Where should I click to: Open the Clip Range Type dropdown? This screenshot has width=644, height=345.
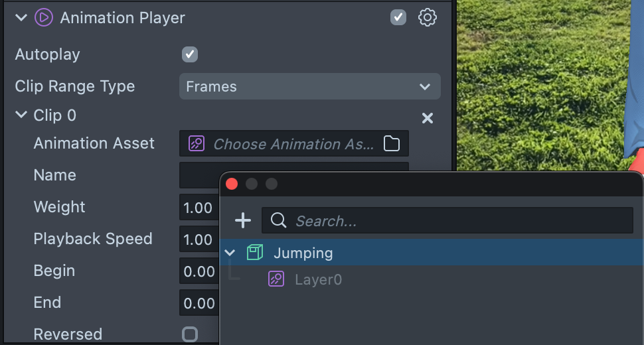click(309, 86)
